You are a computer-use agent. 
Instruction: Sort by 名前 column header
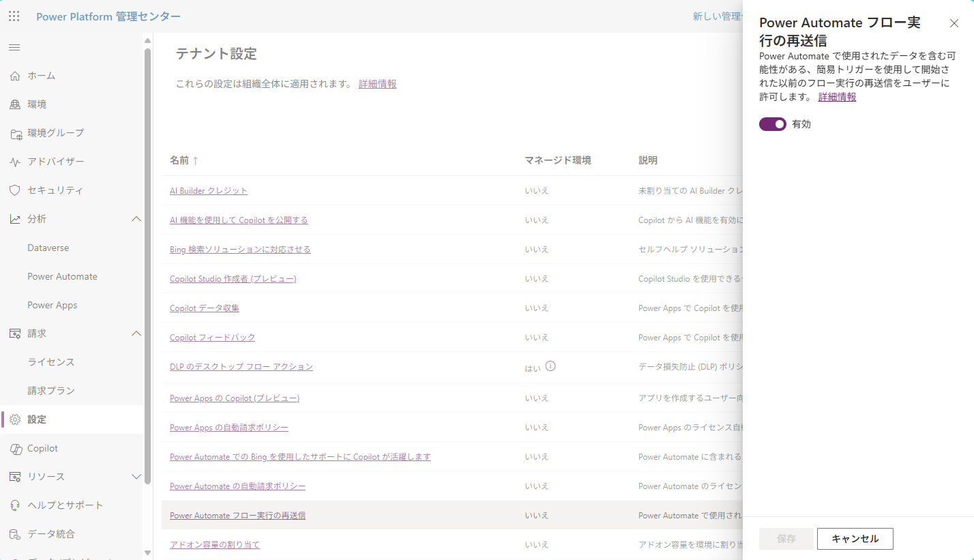pos(179,160)
